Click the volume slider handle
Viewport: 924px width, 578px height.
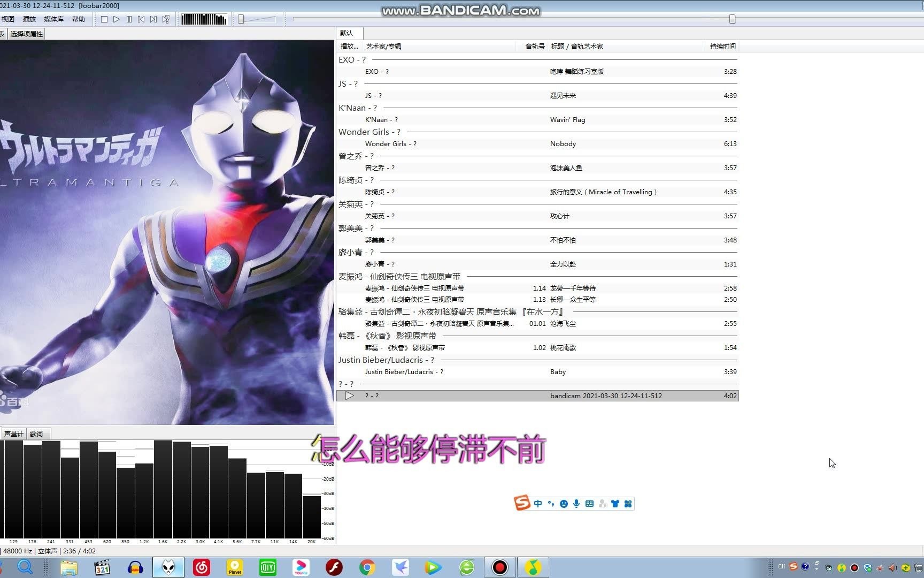241,19
